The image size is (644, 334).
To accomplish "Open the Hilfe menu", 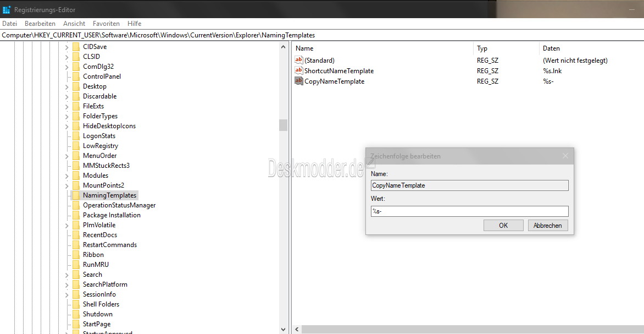I will [x=134, y=24].
